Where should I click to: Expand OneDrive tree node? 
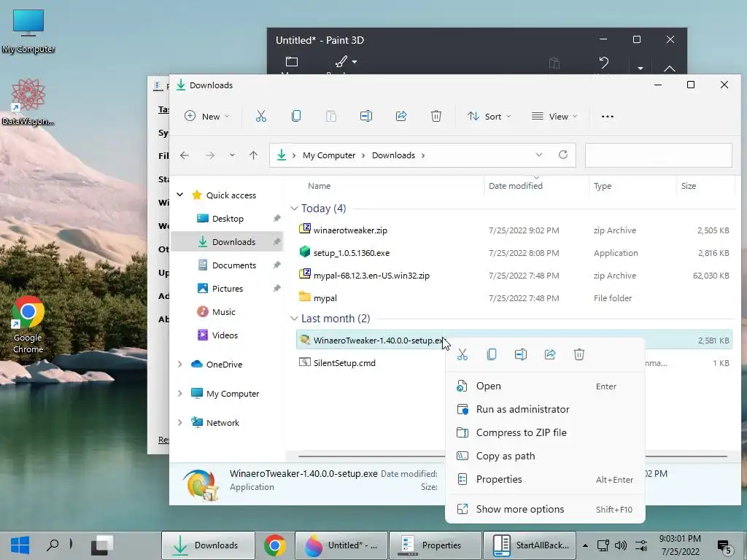[179, 365]
